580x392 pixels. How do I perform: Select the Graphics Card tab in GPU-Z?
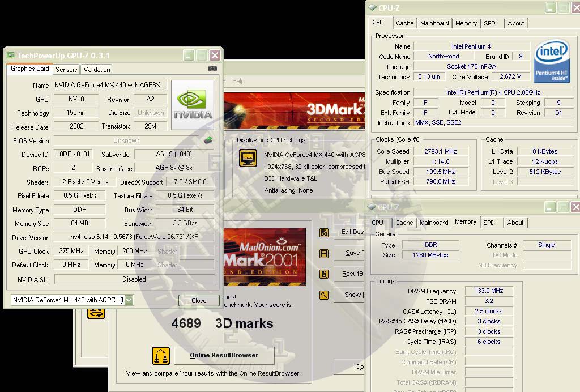[29, 69]
